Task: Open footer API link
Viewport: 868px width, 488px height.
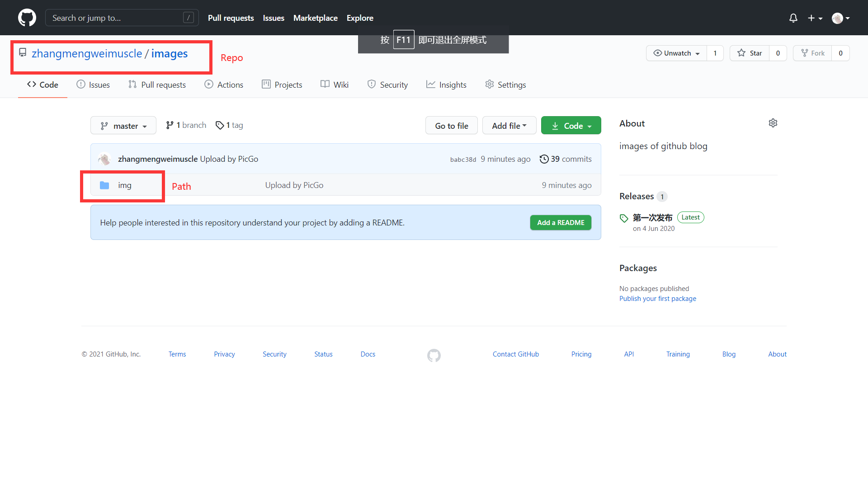Action: (629, 354)
